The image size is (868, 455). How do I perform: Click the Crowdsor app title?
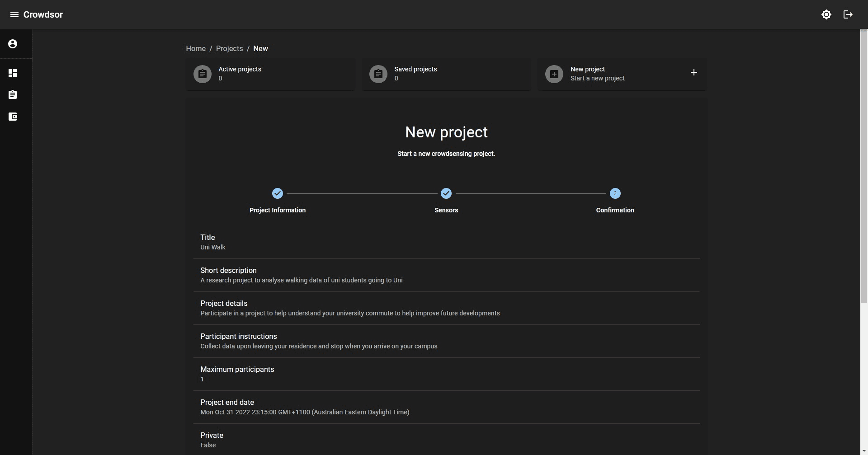tap(43, 14)
